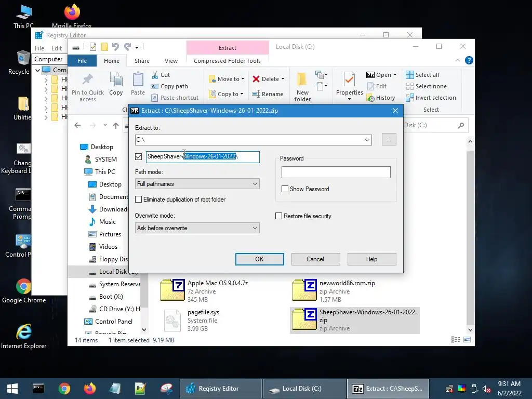
Task: Enable Eliminate duplication of root folder
Action: pyautogui.click(x=138, y=199)
